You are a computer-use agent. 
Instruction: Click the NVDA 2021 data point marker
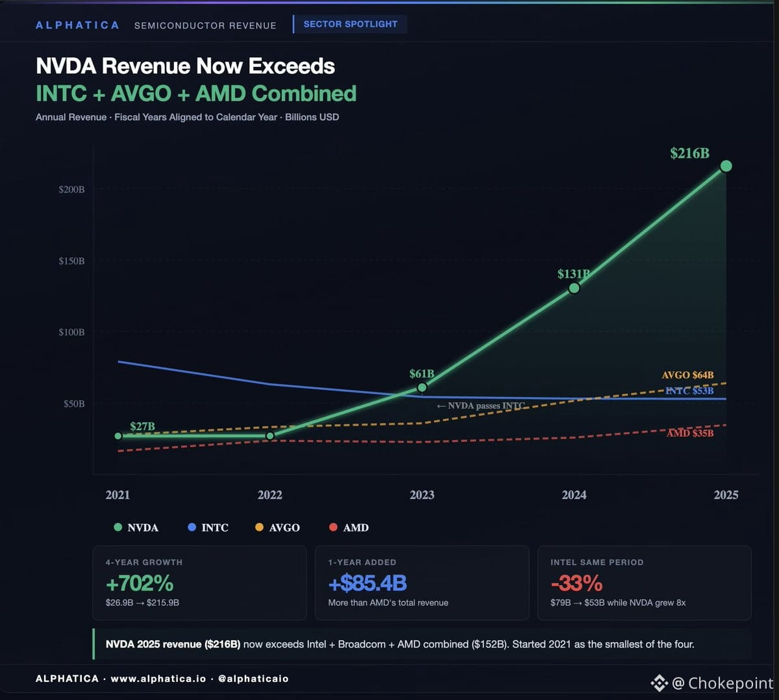[118, 436]
